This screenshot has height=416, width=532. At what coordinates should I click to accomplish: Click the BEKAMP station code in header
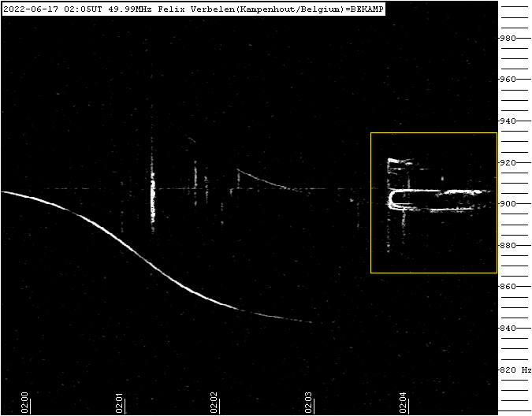tap(366, 9)
